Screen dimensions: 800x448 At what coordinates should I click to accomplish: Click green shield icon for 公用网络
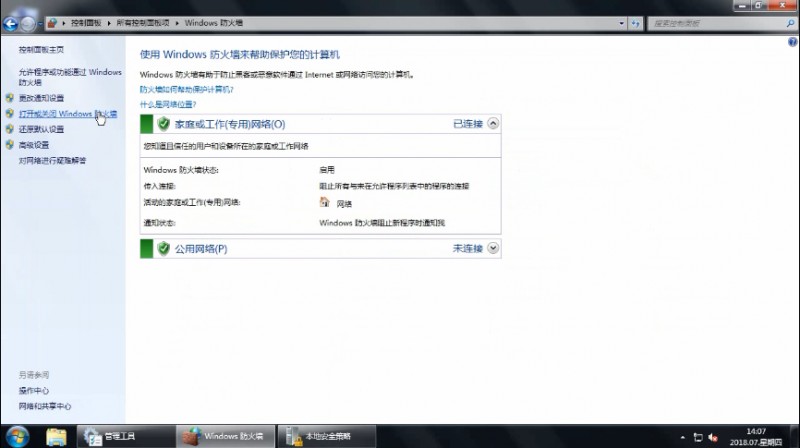(x=163, y=248)
